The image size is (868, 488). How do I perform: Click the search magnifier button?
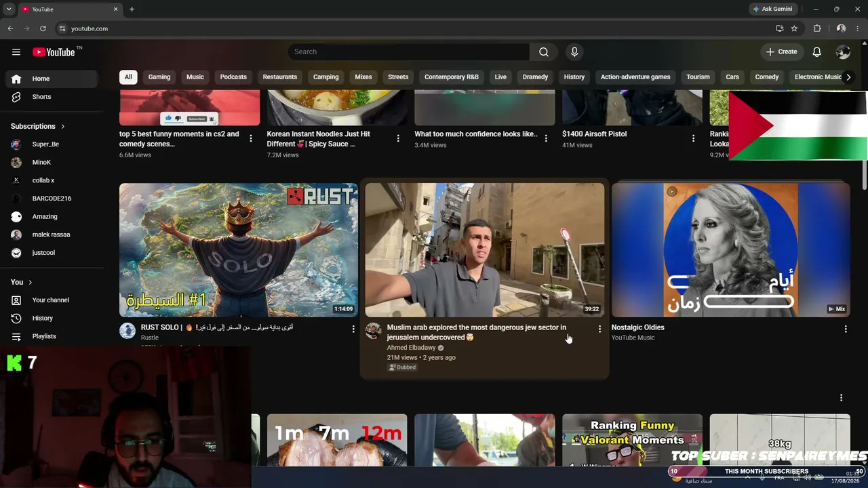[x=544, y=52]
